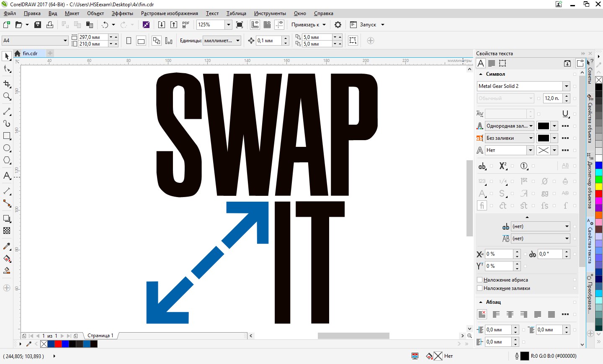Click the Import icon
The height and width of the screenshot is (364, 603).
tap(162, 25)
